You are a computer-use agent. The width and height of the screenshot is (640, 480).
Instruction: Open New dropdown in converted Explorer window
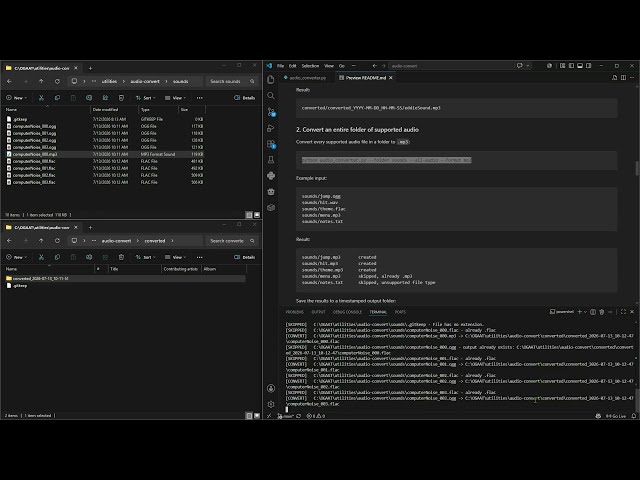click(x=16, y=257)
